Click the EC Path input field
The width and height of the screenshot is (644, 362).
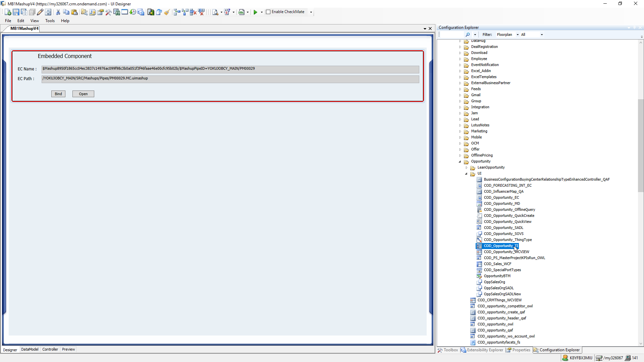[x=230, y=79]
